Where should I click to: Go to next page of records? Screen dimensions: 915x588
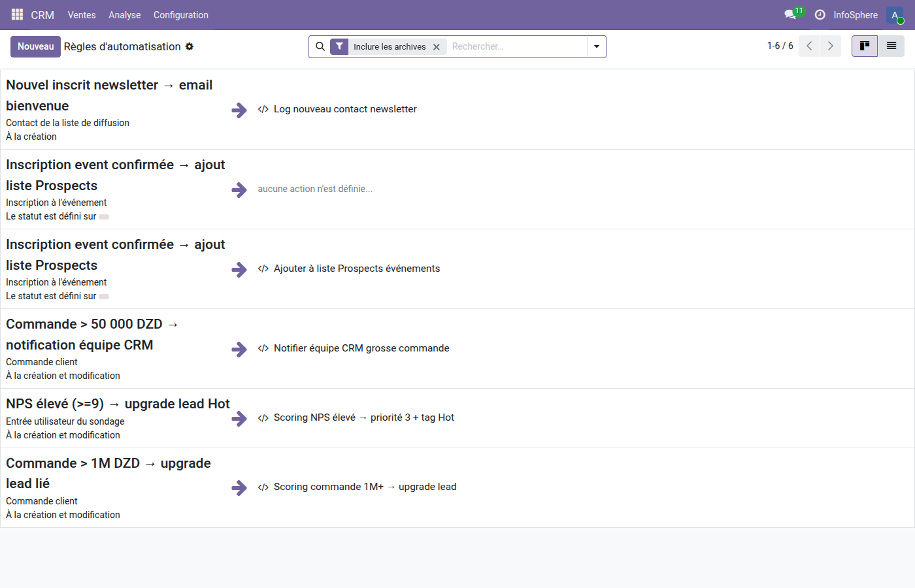pos(831,46)
